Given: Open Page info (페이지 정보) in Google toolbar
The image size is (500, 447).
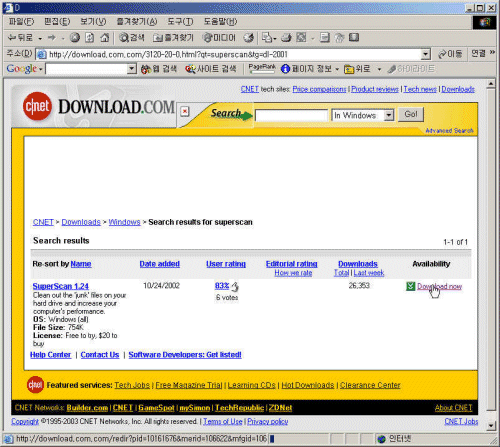Looking at the screenshot, I should pos(307,69).
